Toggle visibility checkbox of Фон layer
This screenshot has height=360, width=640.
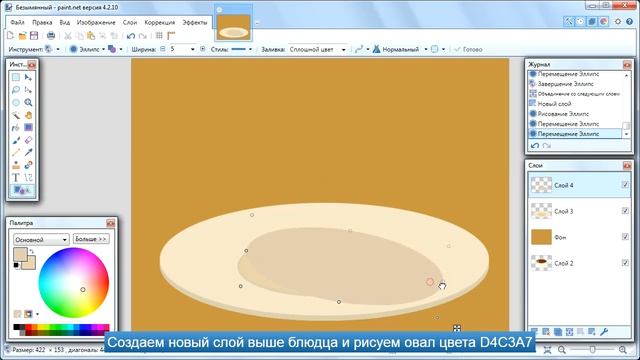click(x=625, y=237)
